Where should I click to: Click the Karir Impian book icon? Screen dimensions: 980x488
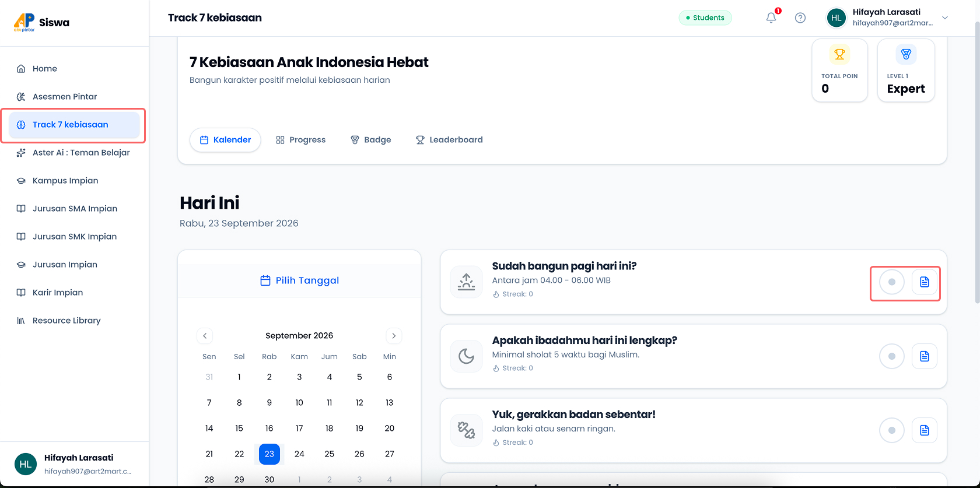click(21, 293)
